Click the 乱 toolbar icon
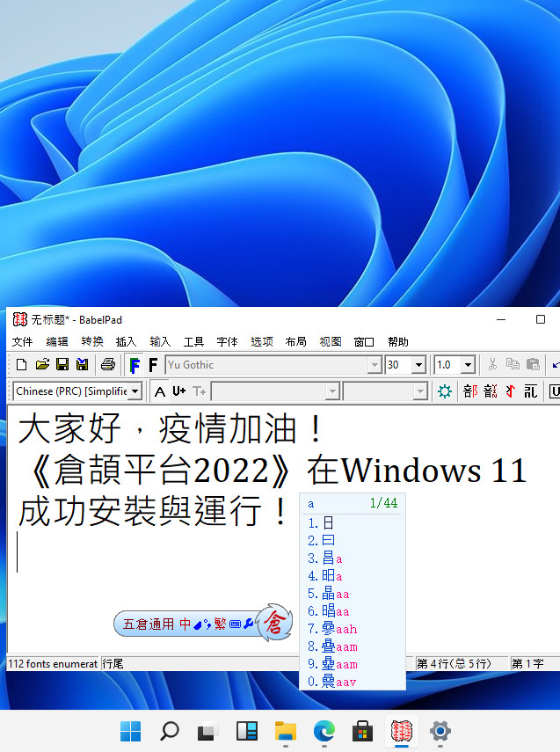560x752 pixels. 530,391
